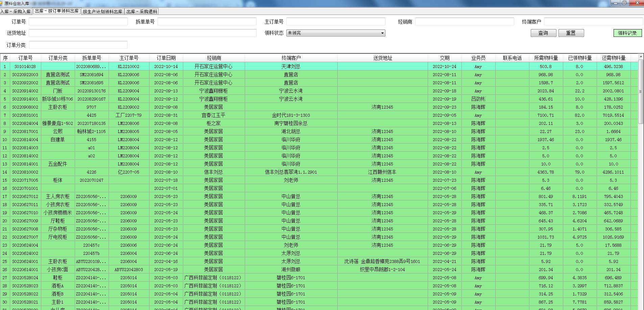This screenshot has width=644, height=310.
Task: Sort by 订单日期 column header
Action: 166,58
